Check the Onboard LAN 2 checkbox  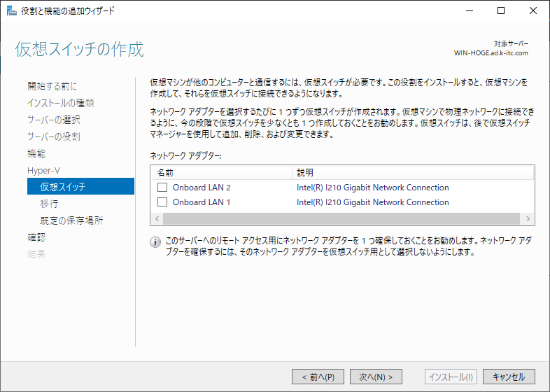tap(162, 188)
